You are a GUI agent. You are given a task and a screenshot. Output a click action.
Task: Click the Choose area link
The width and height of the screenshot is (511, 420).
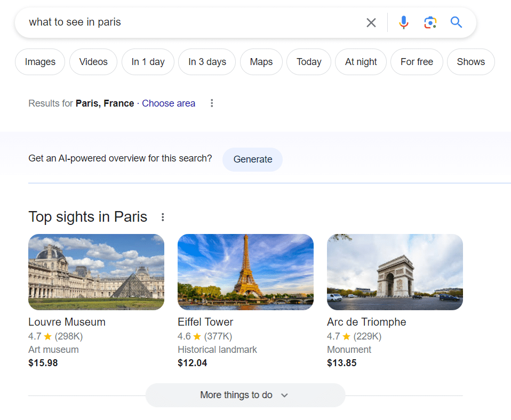point(169,103)
